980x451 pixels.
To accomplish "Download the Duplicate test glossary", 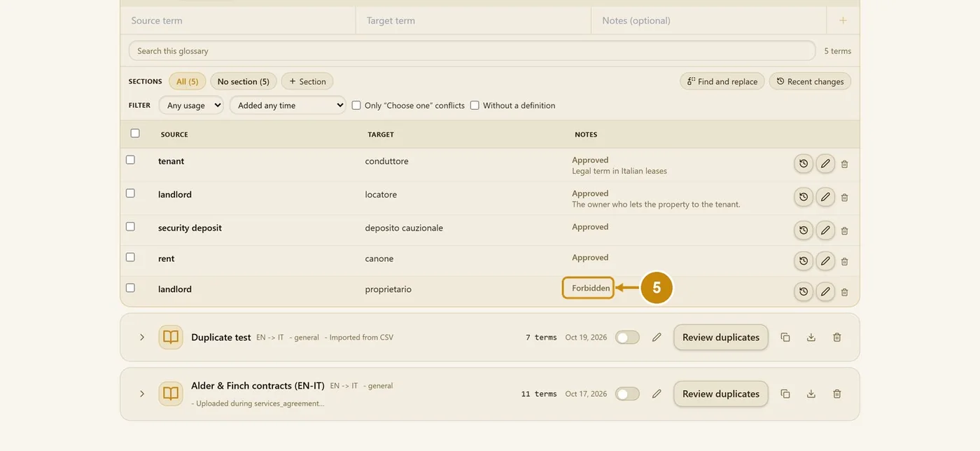I will point(811,338).
